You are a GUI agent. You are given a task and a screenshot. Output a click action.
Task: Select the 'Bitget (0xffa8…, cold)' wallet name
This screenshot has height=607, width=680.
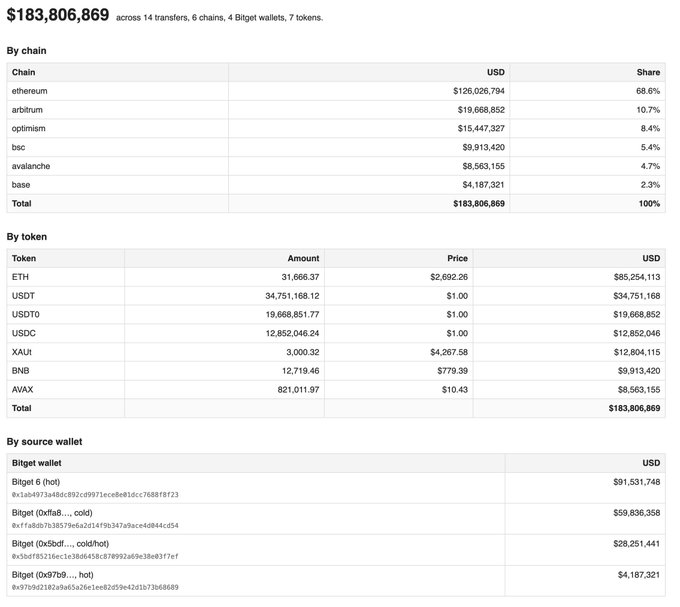tap(52, 513)
